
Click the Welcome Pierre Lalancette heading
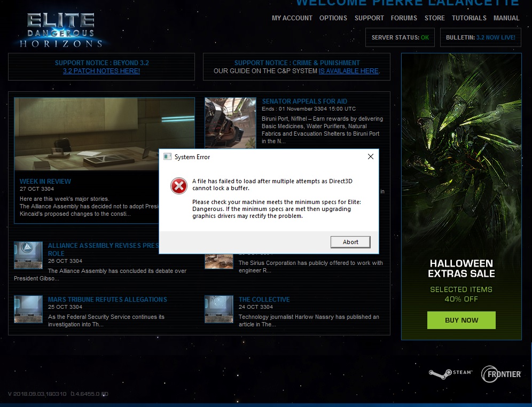coord(408,3)
